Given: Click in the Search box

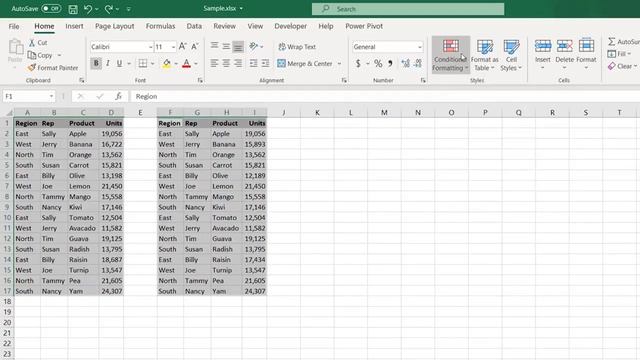Looking at the screenshot, I should (x=408, y=9).
